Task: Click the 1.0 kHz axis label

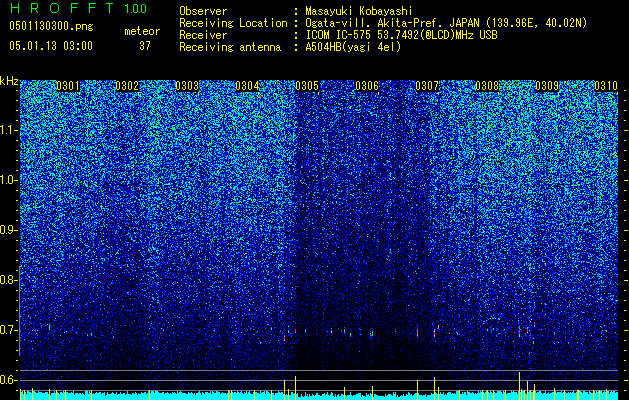Action: click(8, 180)
